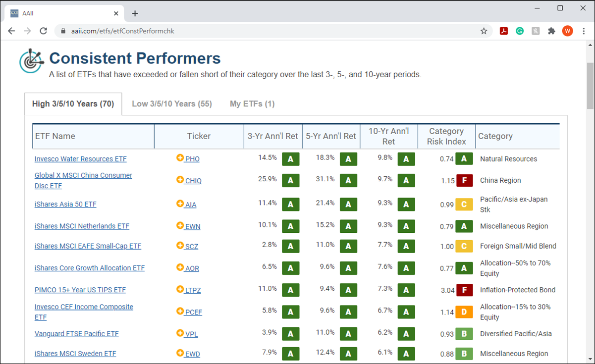Click the red F risk grade for CHIQ
Viewport: 595px width, 364px height.
pyautogui.click(x=464, y=180)
